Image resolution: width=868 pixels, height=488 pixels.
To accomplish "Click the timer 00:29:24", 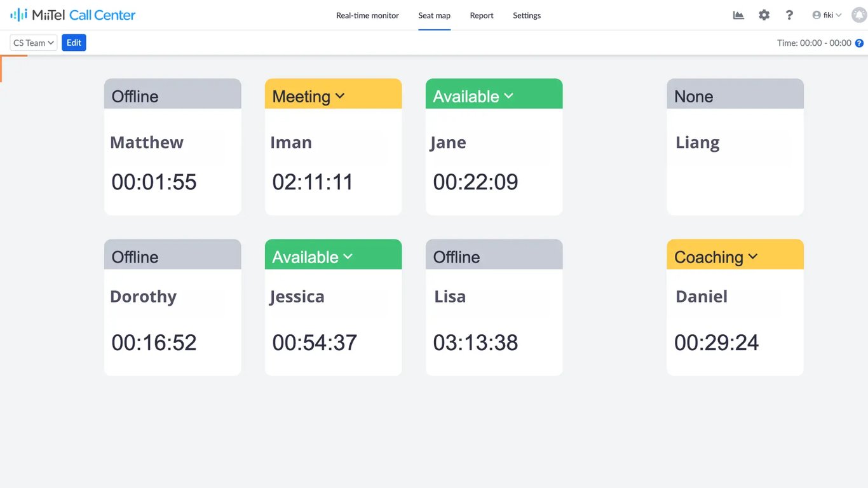I will (717, 343).
